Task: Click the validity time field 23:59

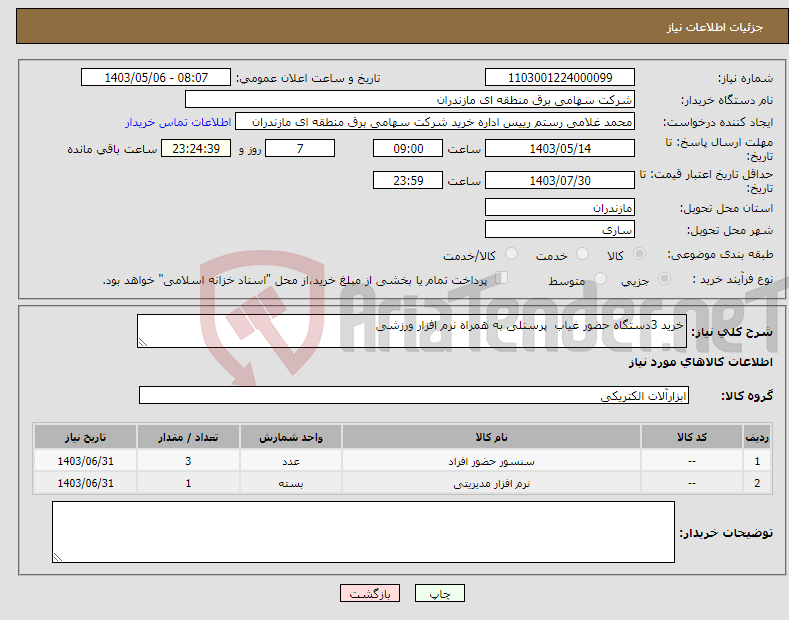Action: pyautogui.click(x=408, y=180)
